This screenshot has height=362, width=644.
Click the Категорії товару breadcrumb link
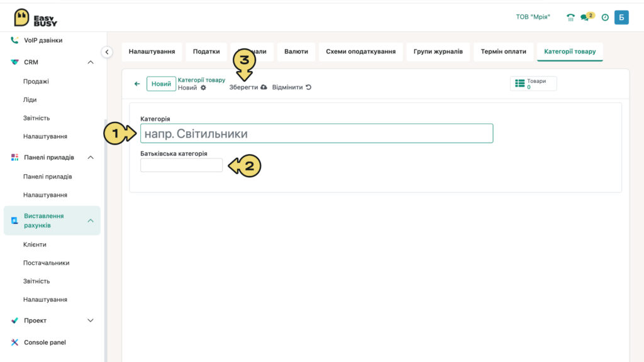201,80
